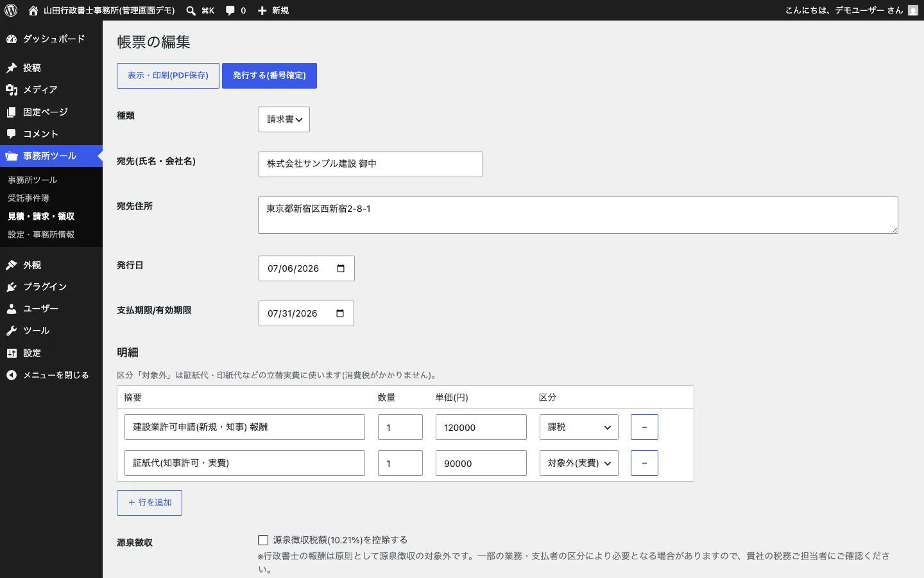
Task: Click the 固定ページ pages icon
Action: point(12,112)
